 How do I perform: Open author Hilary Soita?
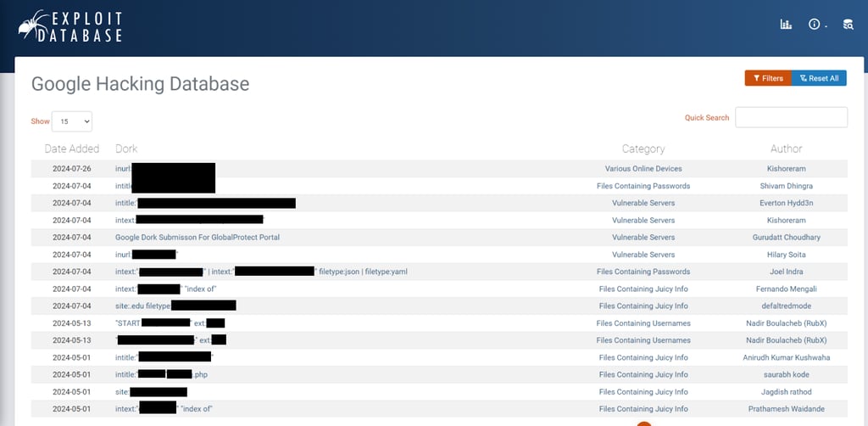pos(786,255)
